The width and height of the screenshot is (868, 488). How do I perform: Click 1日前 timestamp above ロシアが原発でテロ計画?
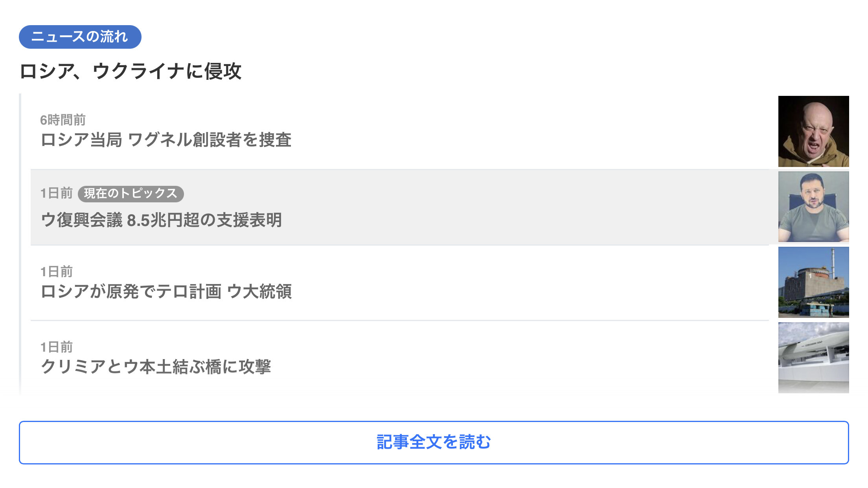(57, 272)
